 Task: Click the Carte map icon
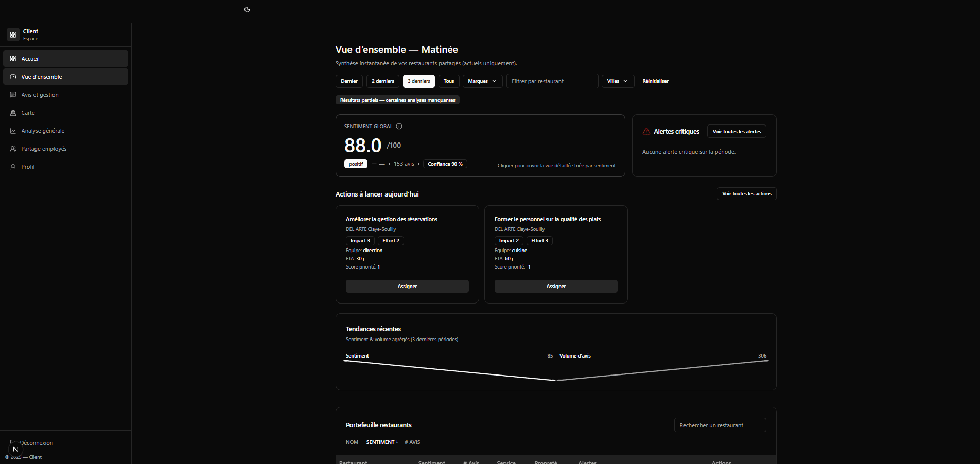pos(13,113)
